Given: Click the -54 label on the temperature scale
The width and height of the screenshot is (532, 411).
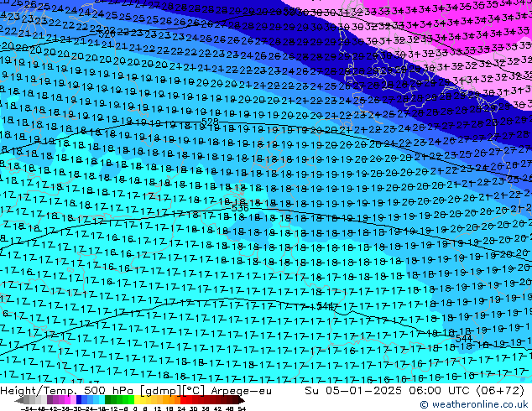Looking at the screenshot, I should [x=27, y=408].
